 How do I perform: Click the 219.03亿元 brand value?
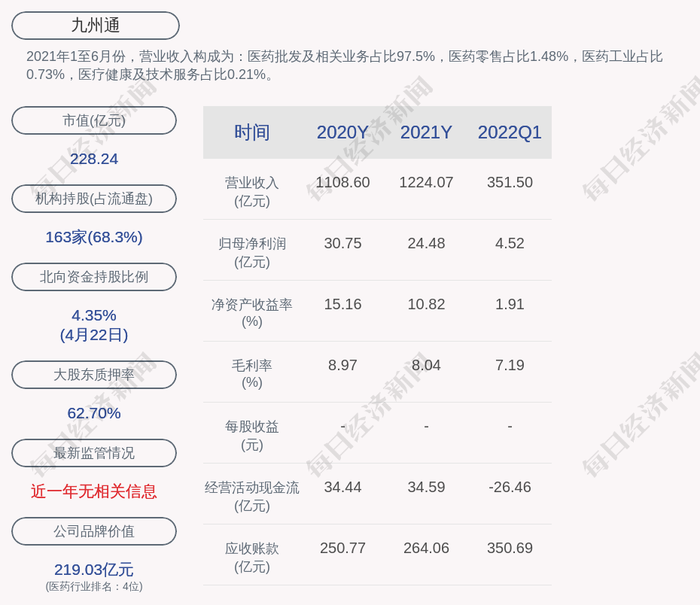(94, 570)
